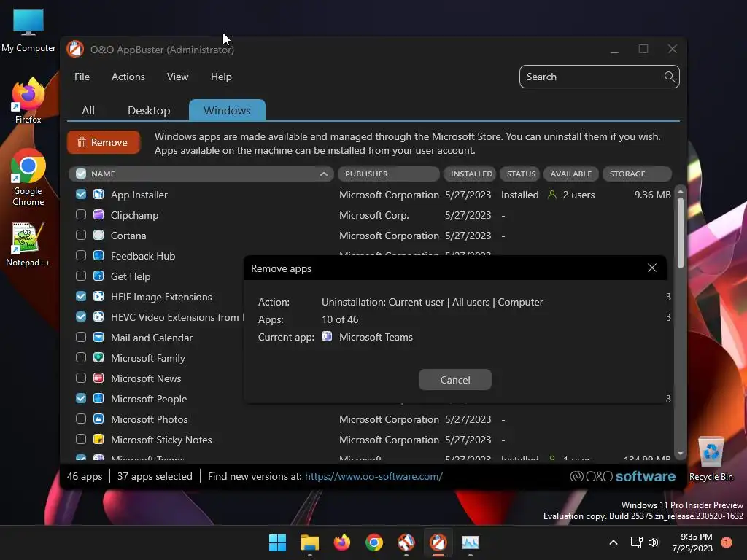Click the App Installer app icon
This screenshot has height=560, width=747.
click(98, 194)
